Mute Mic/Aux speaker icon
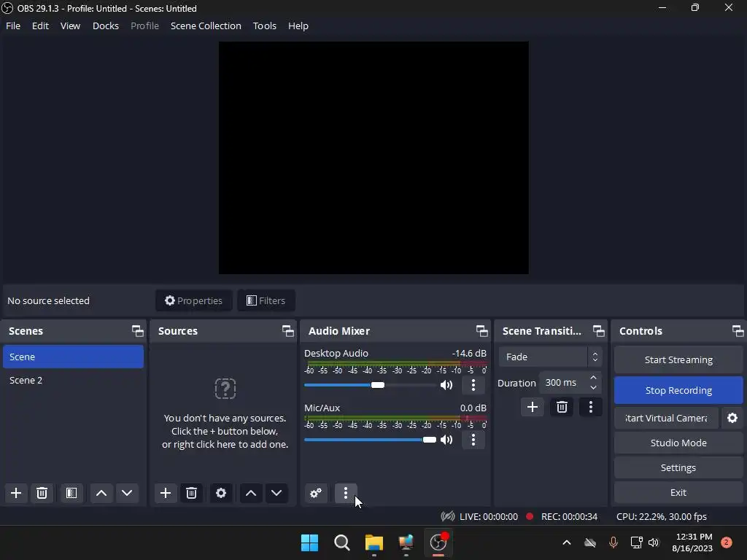This screenshot has height=560, width=747. click(446, 440)
